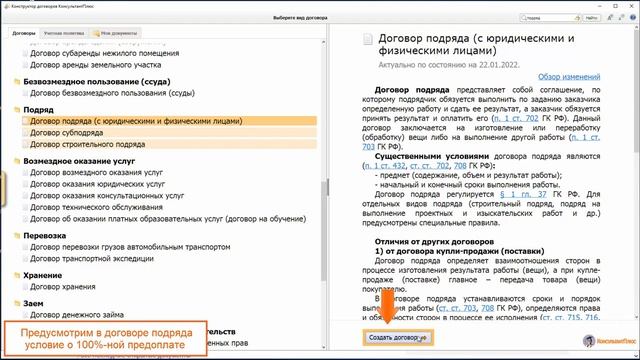
Task: Click the description pane scrollbar thumb
Action: 637,90
